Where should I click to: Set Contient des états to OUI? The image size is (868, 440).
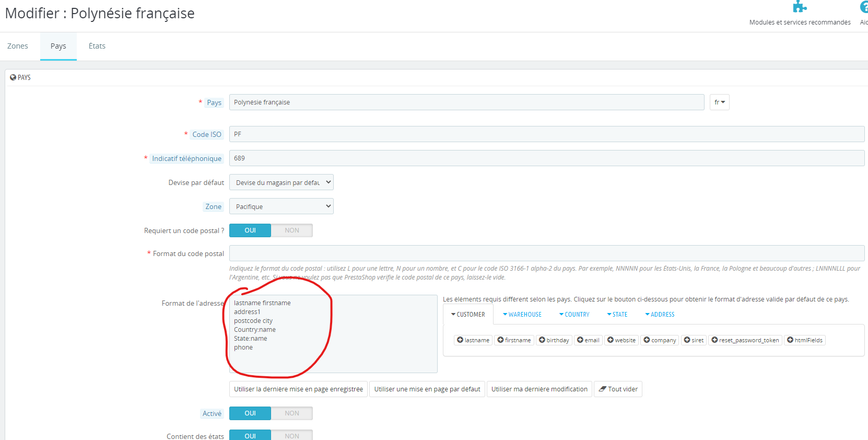250,435
